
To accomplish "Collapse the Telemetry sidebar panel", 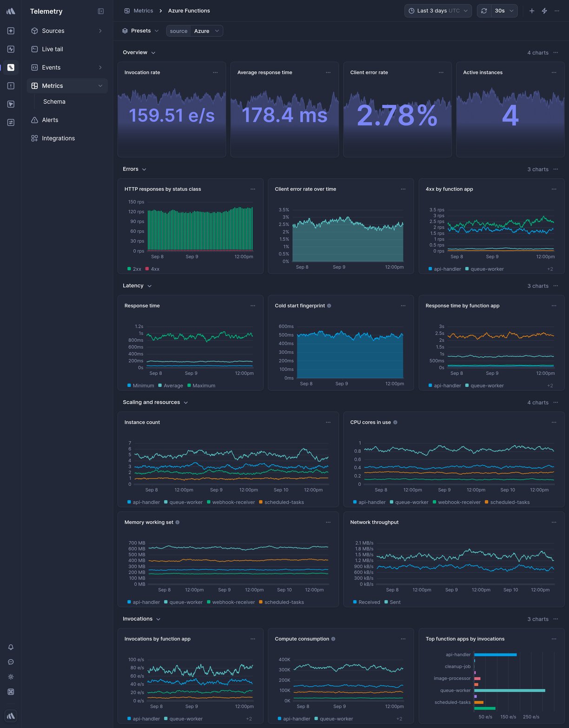I will tap(101, 11).
